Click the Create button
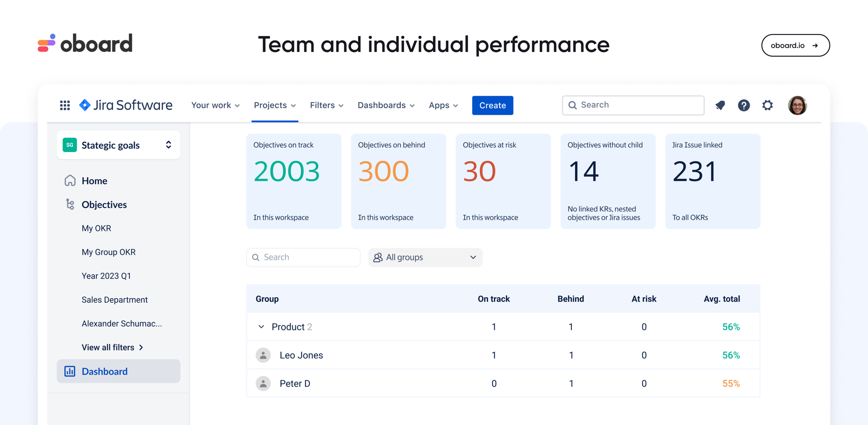 492,105
